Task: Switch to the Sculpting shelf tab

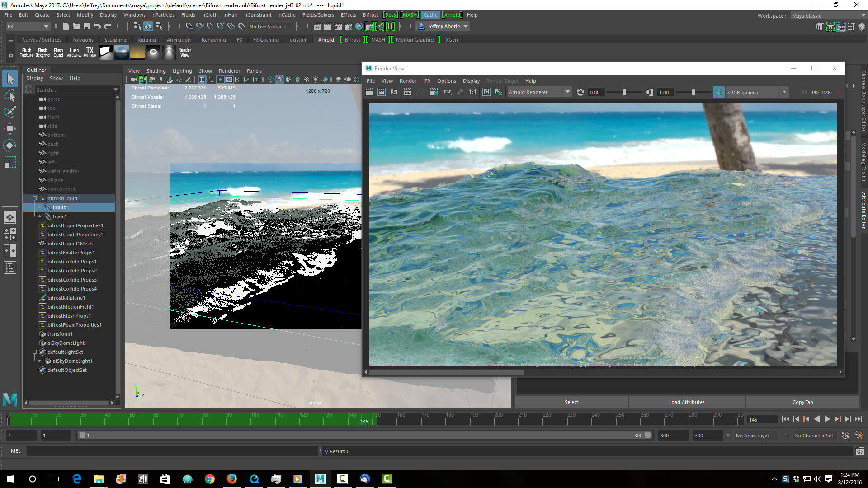Action: point(115,40)
